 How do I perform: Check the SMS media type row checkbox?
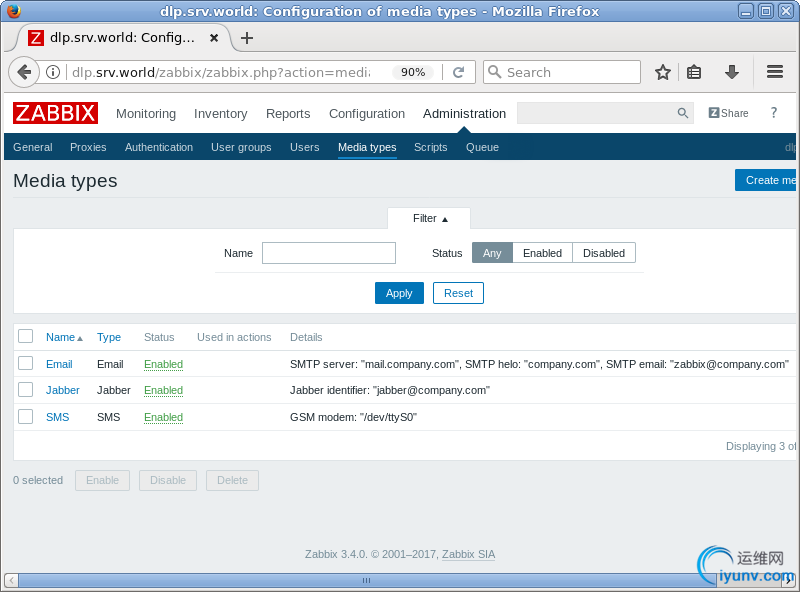pyautogui.click(x=26, y=416)
